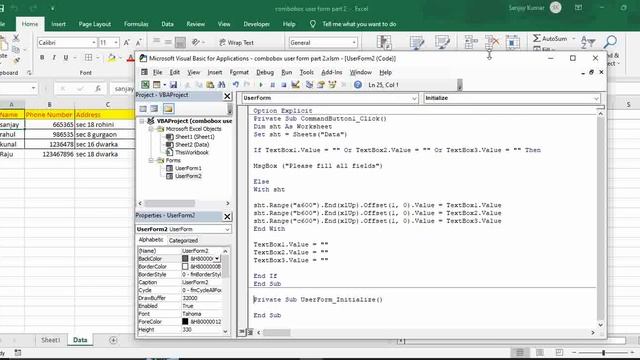Screen dimensions: 640x360
Task: Click View Microsoft Excel icon in VBA toolbar
Action: (x=145, y=84)
